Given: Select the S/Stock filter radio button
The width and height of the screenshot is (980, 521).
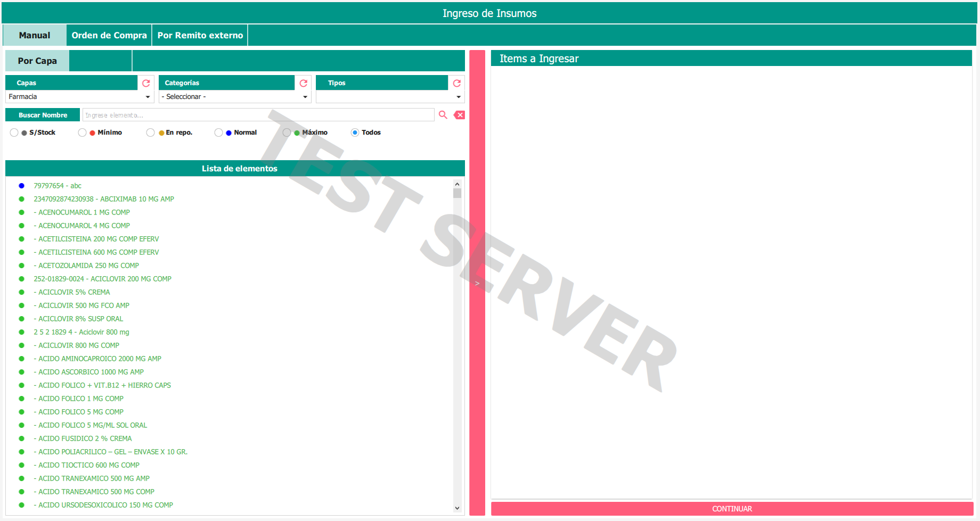Looking at the screenshot, I should point(14,133).
